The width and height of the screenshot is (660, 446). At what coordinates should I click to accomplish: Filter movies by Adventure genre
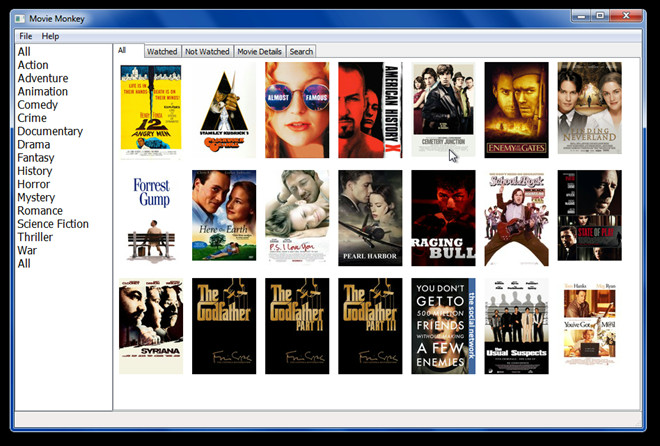click(x=43, y=78)
